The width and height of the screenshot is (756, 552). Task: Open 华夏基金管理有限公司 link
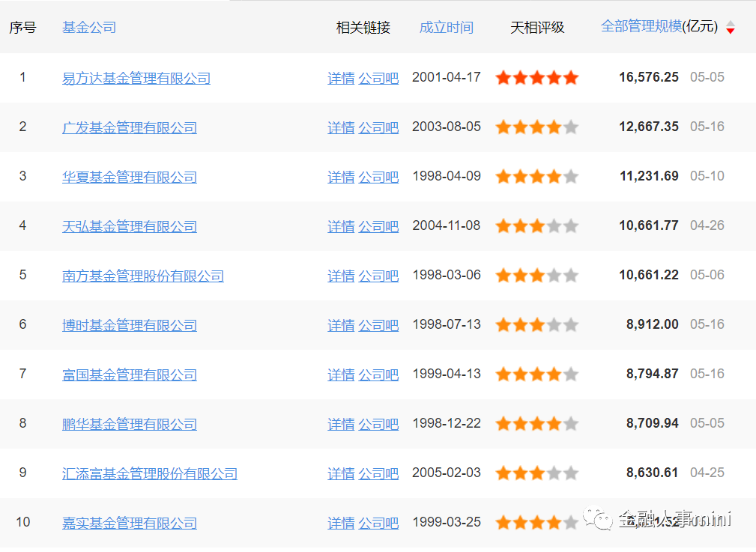130,177
